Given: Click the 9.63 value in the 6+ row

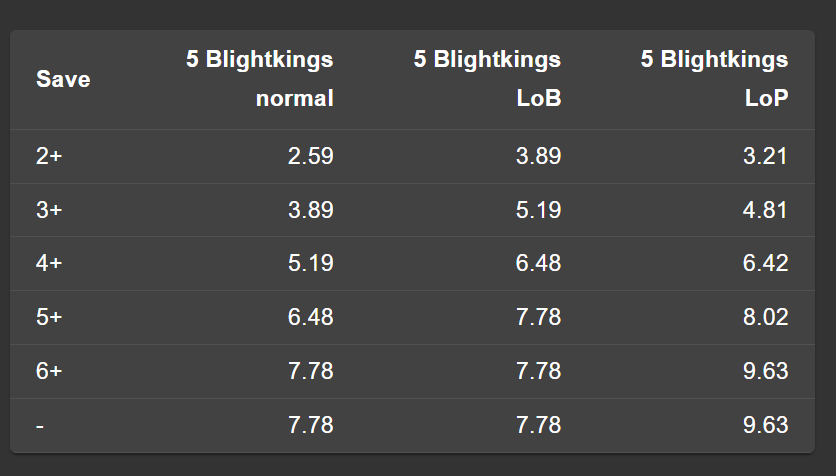Looking at the screenshot, I should [x=765, y=371].
